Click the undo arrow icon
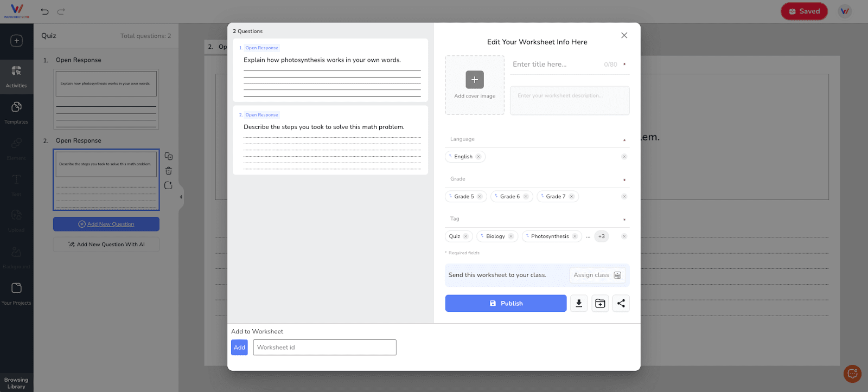This screenshot has height=392, width=868. [x=45, y=11]
